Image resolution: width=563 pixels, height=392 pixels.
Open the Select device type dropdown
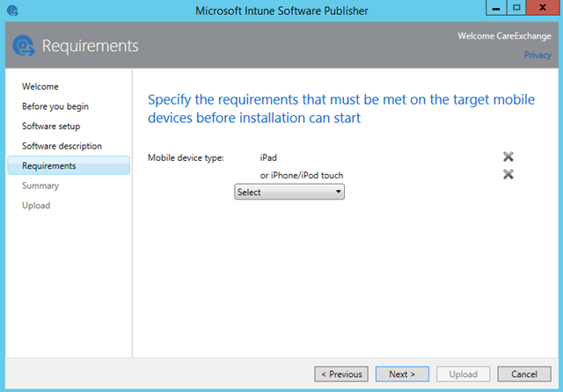[289, 192]
